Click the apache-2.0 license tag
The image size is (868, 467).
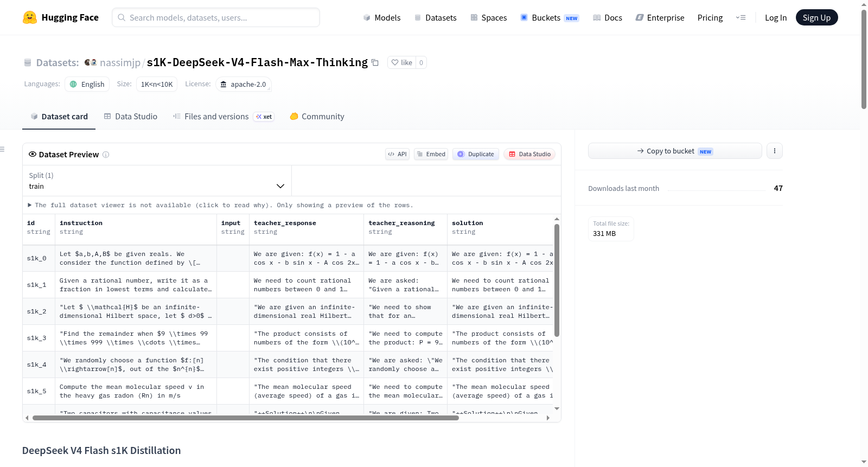tap(244, 84)
